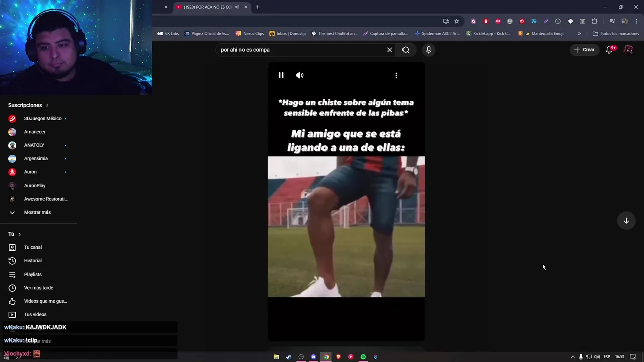Open Inbox Donoclip bookmark
The height and width of the screenshot is (362, 644).
288,34
